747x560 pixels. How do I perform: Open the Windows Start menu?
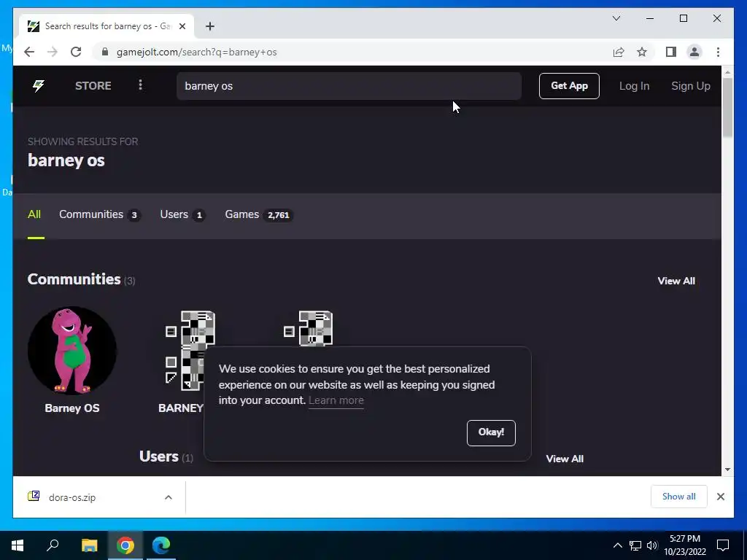coord(18,545)
